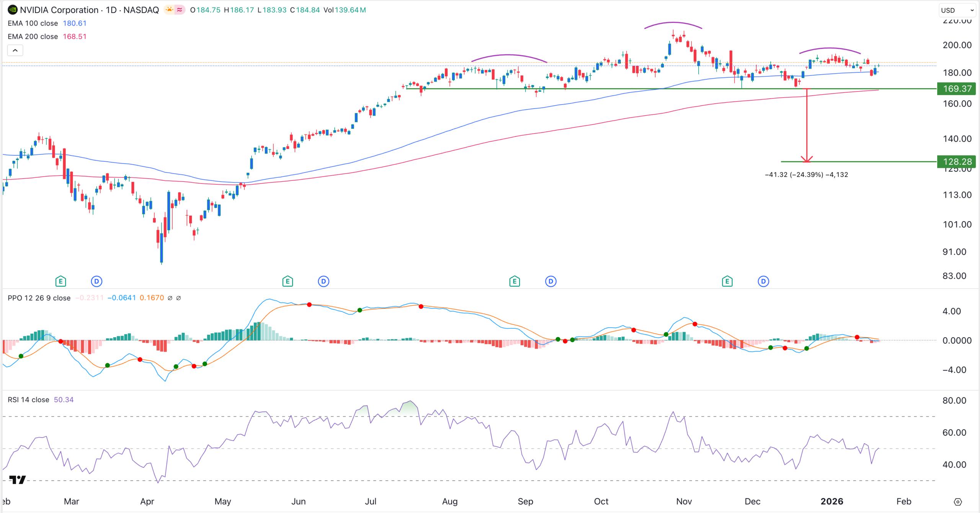Click the late-May earnings E marker

[287, 282]
